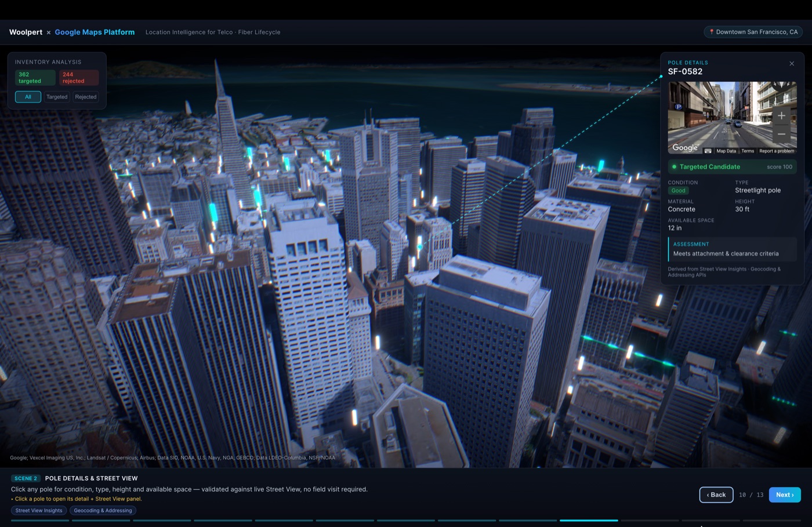
Task: Open Street View keyboard shortcuts icon
Action: (x=708, y=151)
